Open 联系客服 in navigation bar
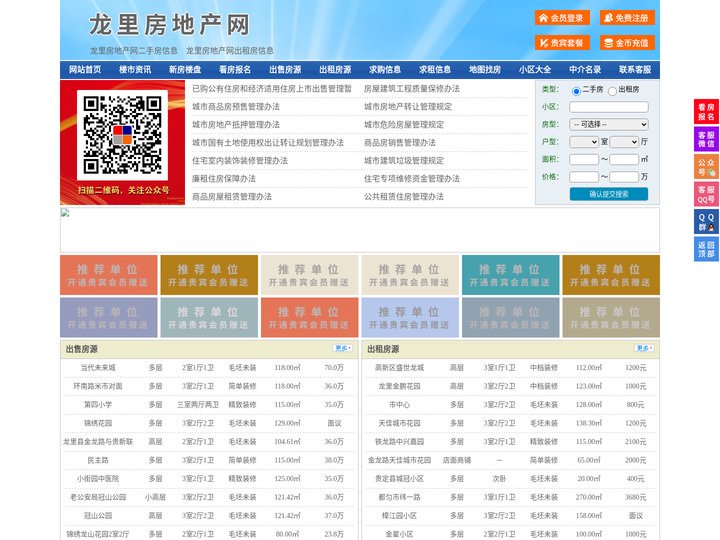 coord(635,70)
